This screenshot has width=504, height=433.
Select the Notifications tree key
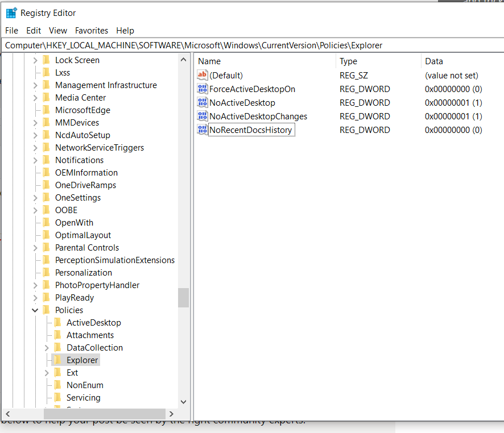pyautogui.click(x=80, y=160)
